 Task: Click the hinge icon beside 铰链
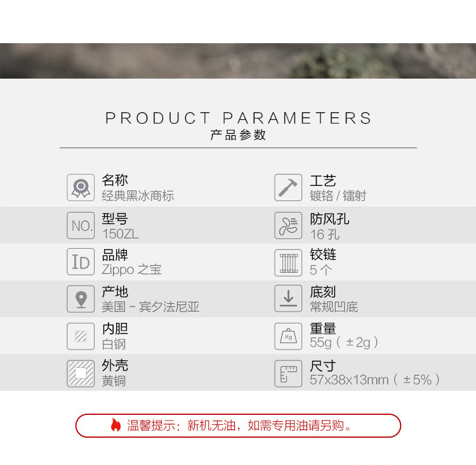288,263
